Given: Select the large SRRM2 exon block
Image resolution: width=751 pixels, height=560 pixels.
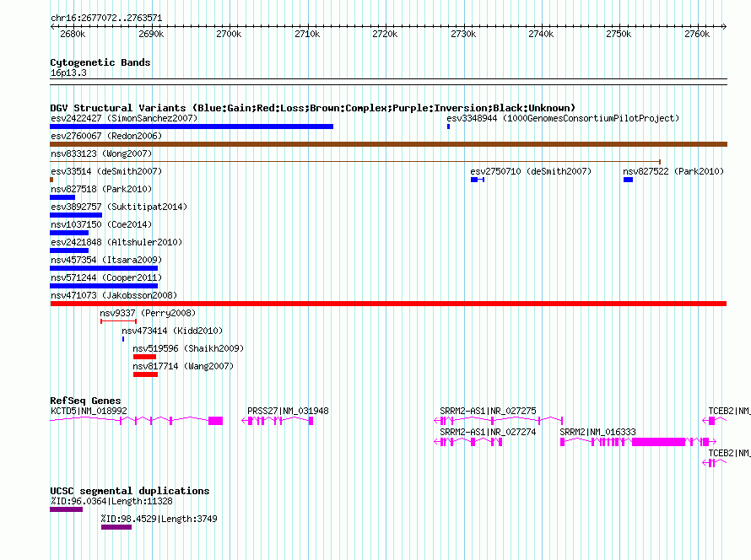Looking at the screenshot, I should click(x=658, y=442).
